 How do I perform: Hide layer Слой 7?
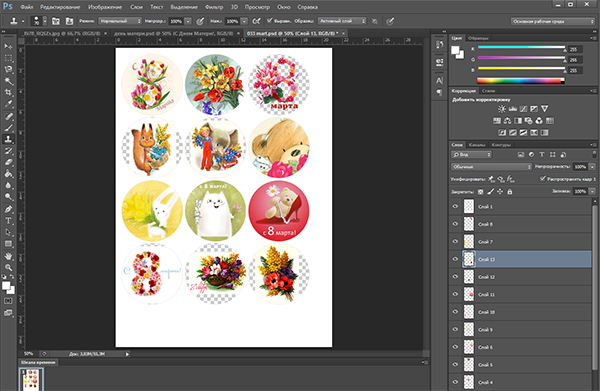click(455, 241)
